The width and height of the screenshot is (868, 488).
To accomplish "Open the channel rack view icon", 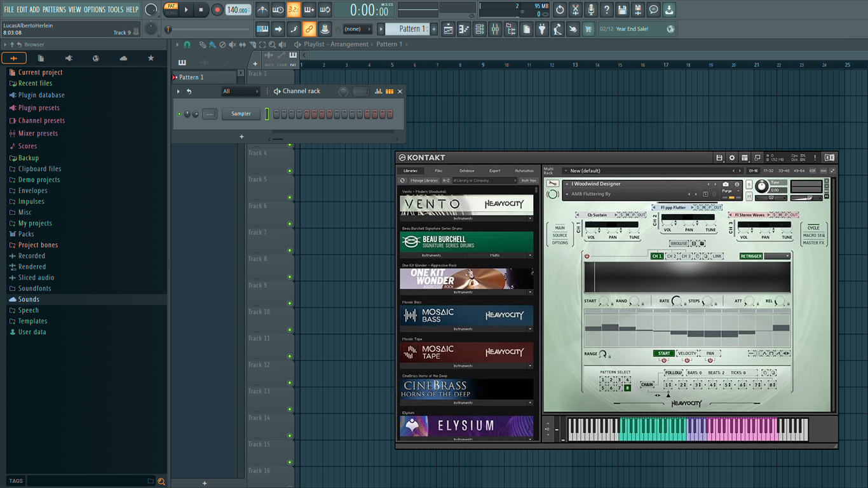I will click(x=480, y=29).
